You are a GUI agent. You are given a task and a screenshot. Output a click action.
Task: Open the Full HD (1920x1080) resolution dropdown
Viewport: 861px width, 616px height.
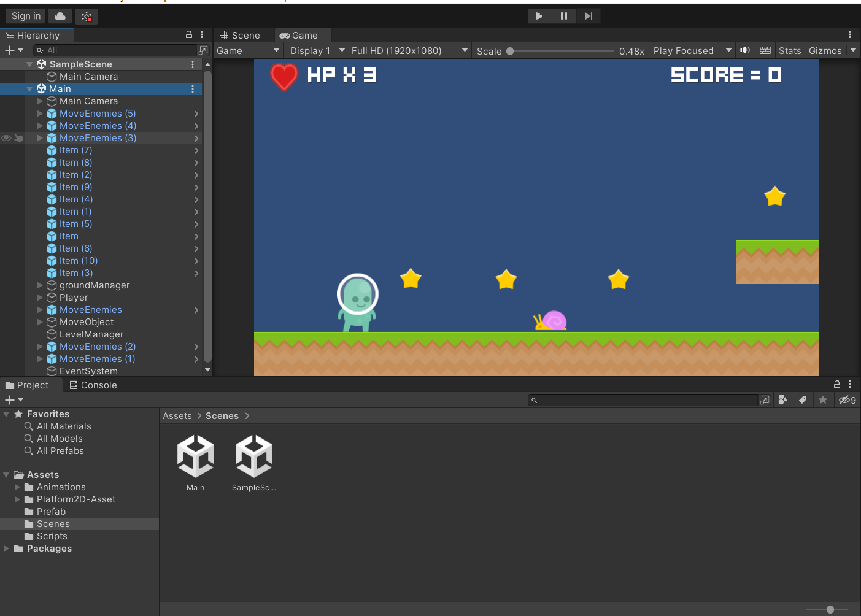409,50
